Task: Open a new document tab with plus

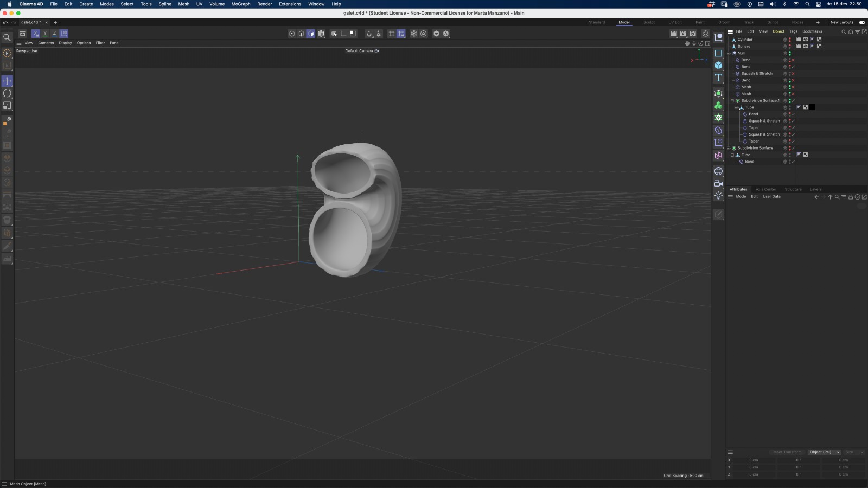Action: (55, 22)
